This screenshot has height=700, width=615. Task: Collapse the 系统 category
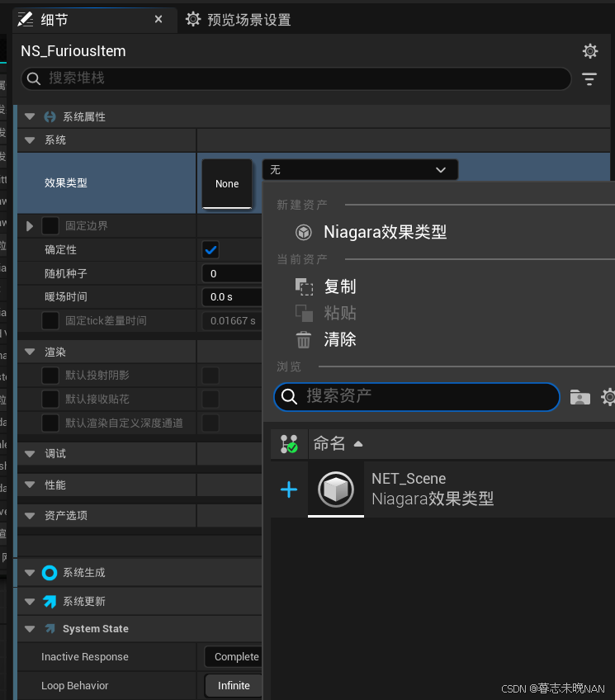pyautogui.click(x=30, y=140)
